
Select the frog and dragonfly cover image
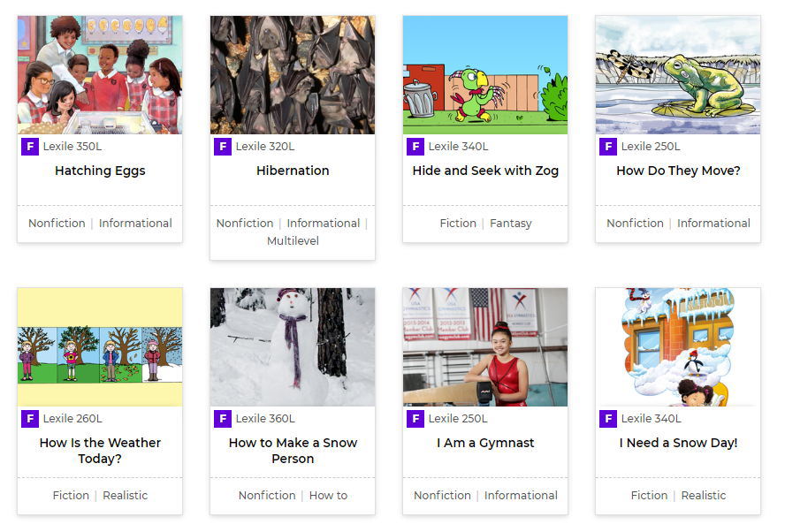(x=678, y=75)
